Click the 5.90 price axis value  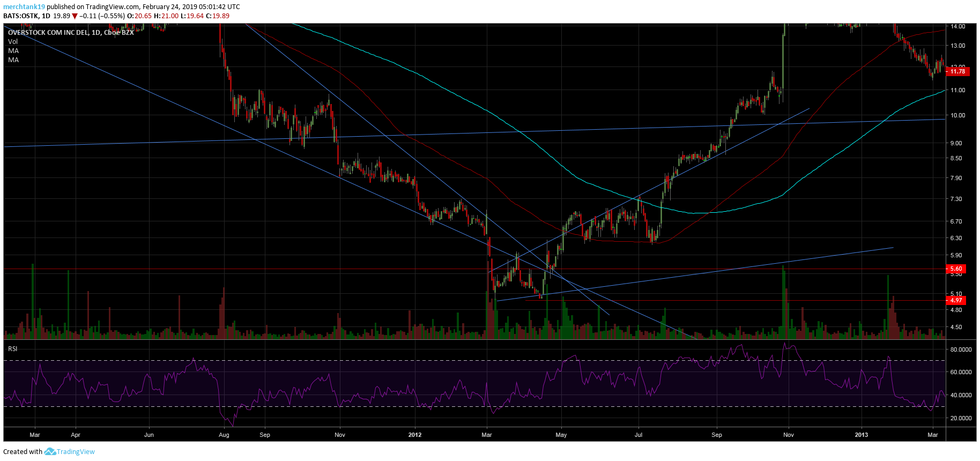956,255
